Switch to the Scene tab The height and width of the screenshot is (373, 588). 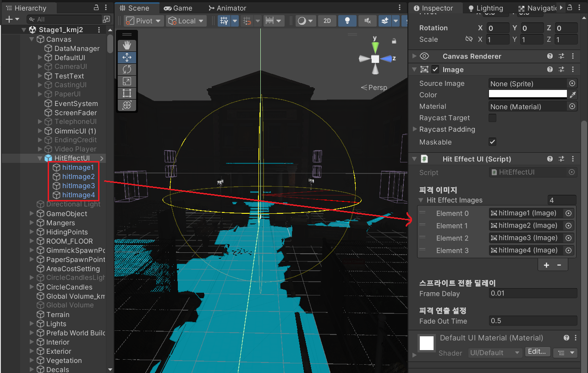pos(137,8)
